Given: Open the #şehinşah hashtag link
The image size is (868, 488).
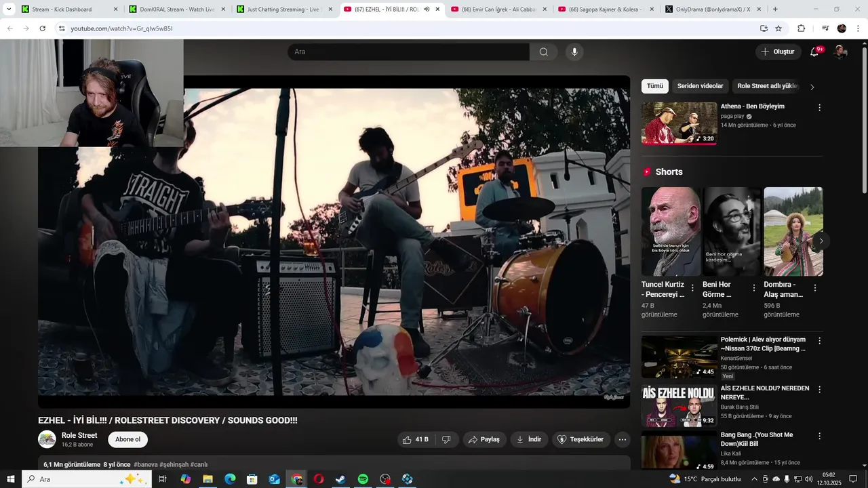Looking at the screenshot, I should (175, 464).
